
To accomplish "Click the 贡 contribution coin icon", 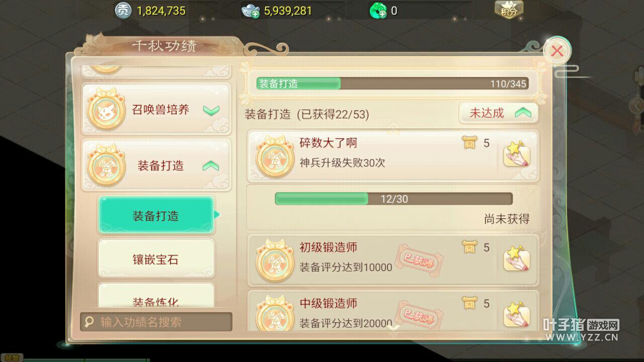I will pyautogui.click(x=123, y=11).
